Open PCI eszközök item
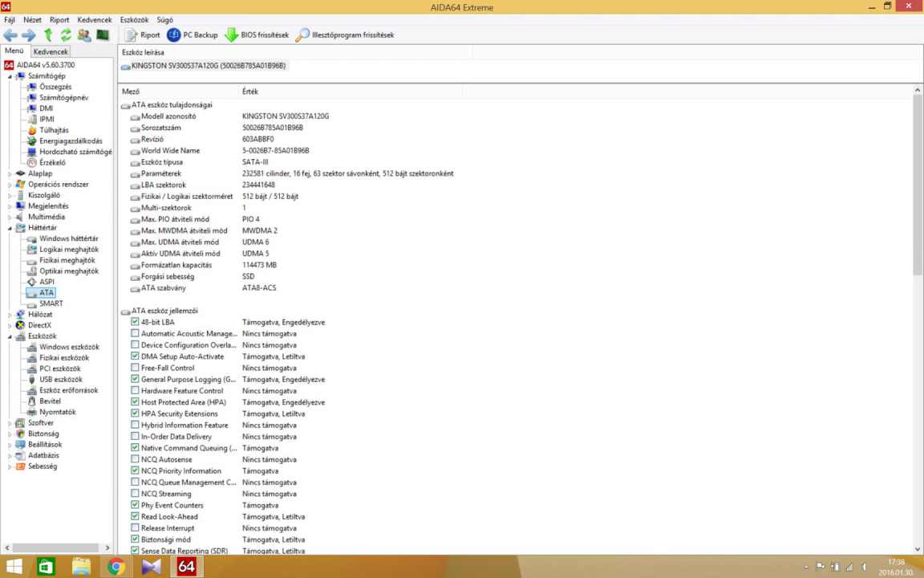This screenshot has width=924, height=578. (59, 368)
